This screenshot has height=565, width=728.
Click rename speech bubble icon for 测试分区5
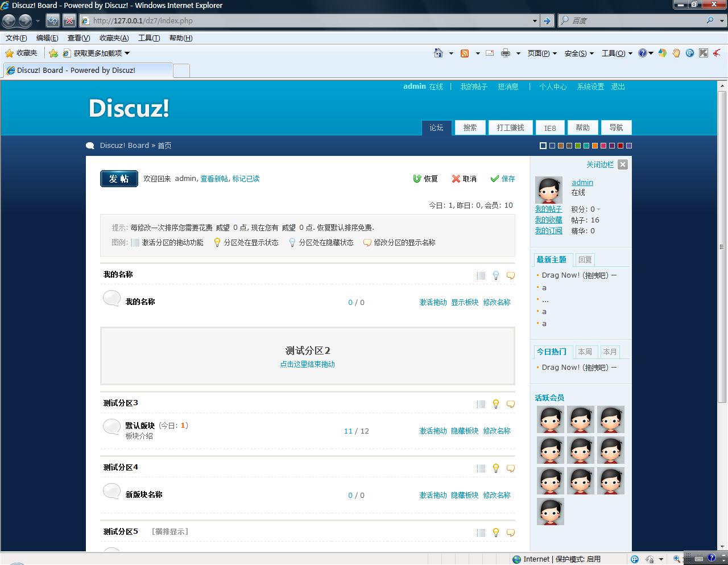[x=511, y=533]
